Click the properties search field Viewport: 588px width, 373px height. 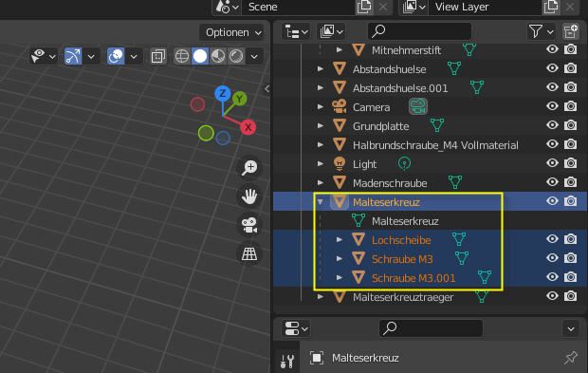pyautogui.click(x=431, y=328)
